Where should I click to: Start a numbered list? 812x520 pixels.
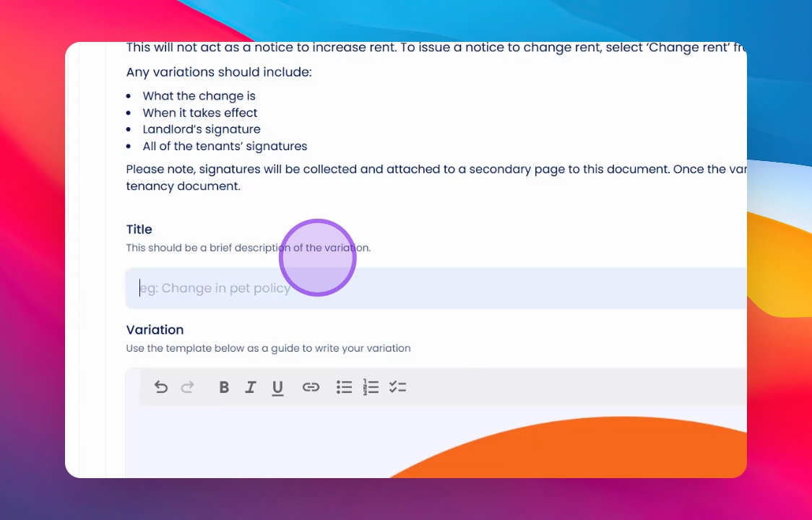371,387
